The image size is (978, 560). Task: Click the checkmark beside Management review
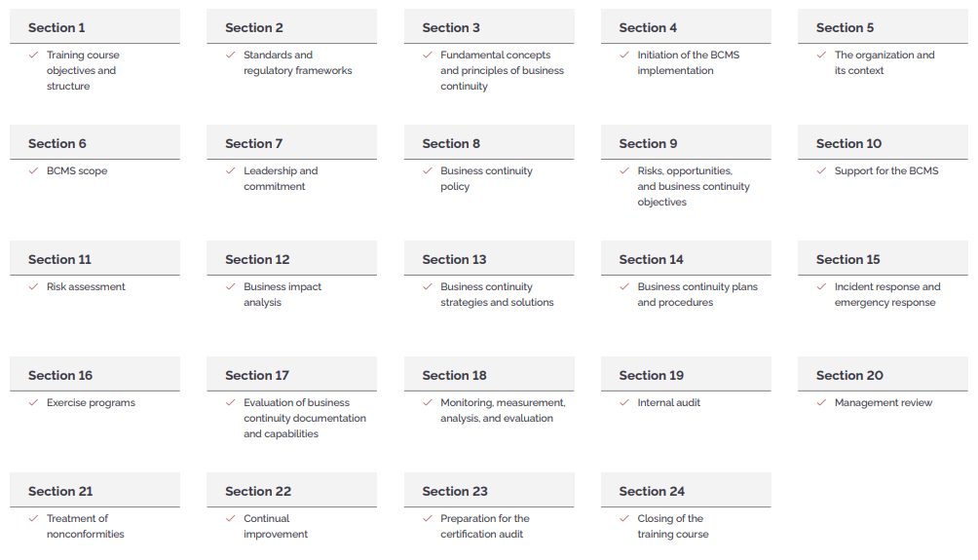[x=821, y=403]
